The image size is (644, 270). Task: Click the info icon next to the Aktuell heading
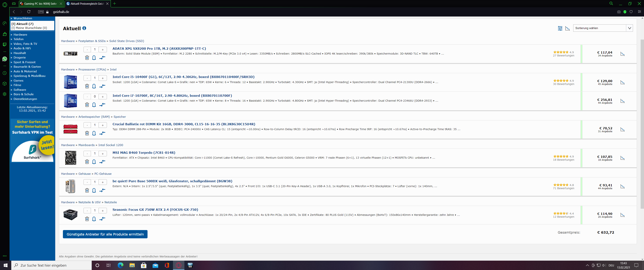coord(84,28)
